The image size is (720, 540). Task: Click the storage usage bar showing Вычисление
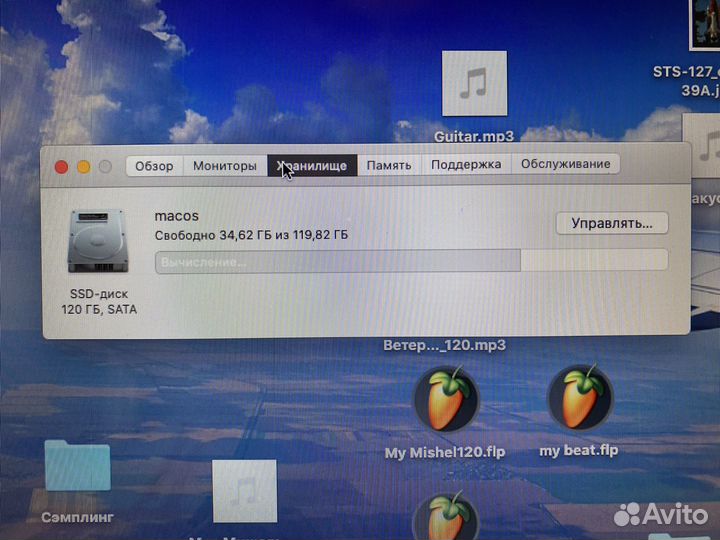(411, 262)
